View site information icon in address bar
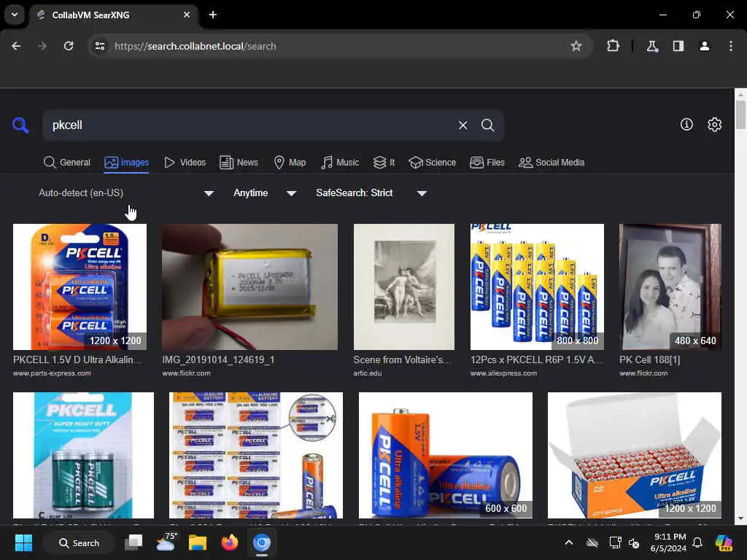The height and width of the screenshot is (560, 747). click(99, 46)
